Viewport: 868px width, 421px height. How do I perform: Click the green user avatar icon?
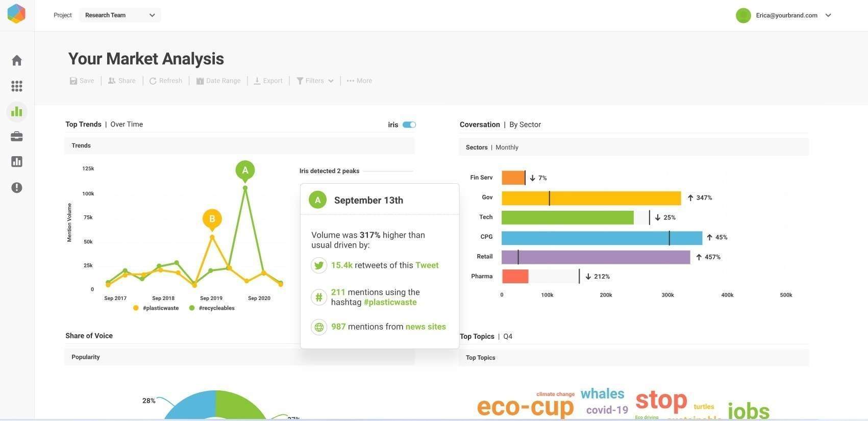(743, 15)
